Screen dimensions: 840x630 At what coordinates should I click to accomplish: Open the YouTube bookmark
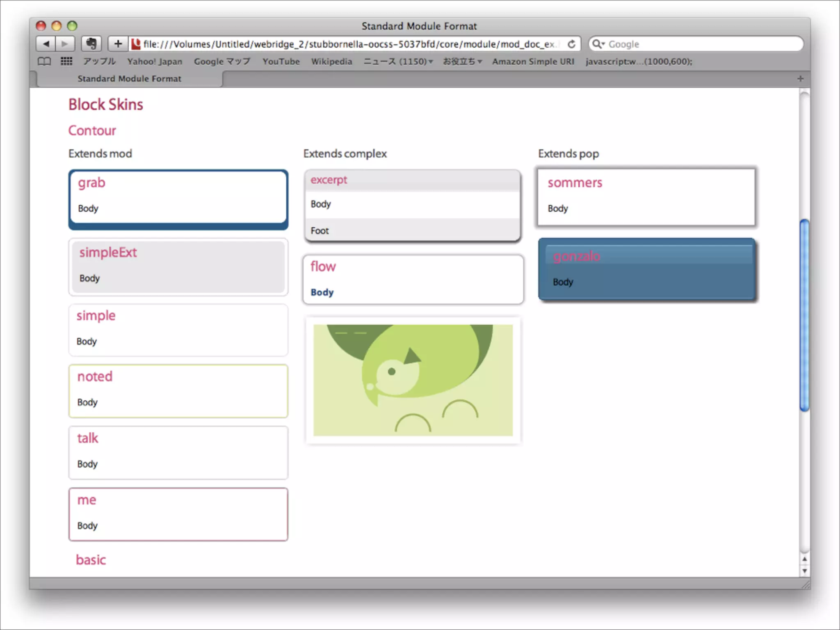(x=281, y=62)
